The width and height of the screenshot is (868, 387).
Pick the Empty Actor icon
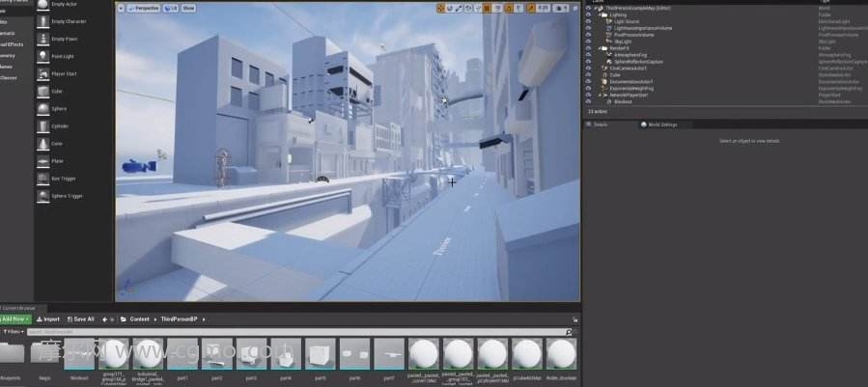tap(42, 4)
